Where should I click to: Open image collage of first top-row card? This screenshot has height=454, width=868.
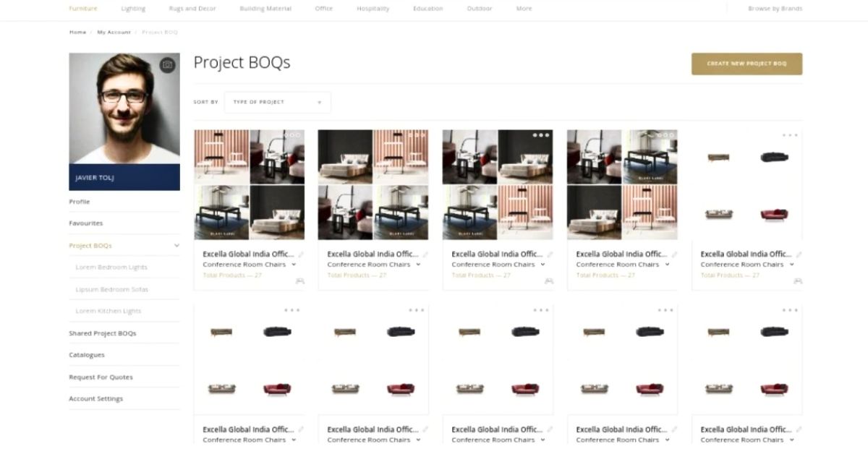point(249,184)
